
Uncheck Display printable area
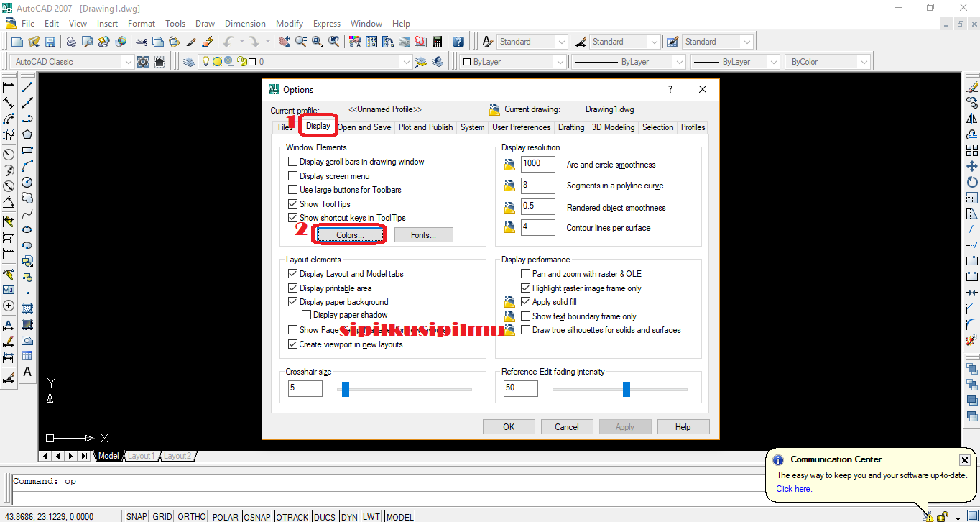click(292, 288)
